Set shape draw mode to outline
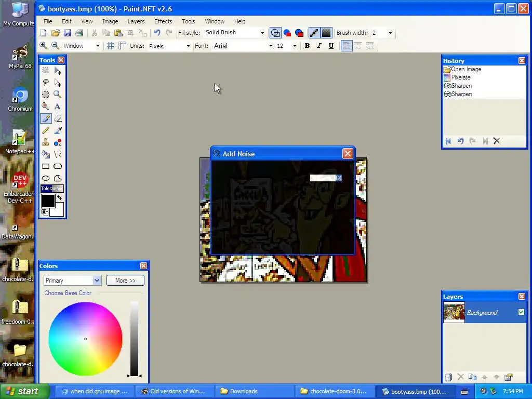This screenshot has width=532, height=399. coord(275,33)
